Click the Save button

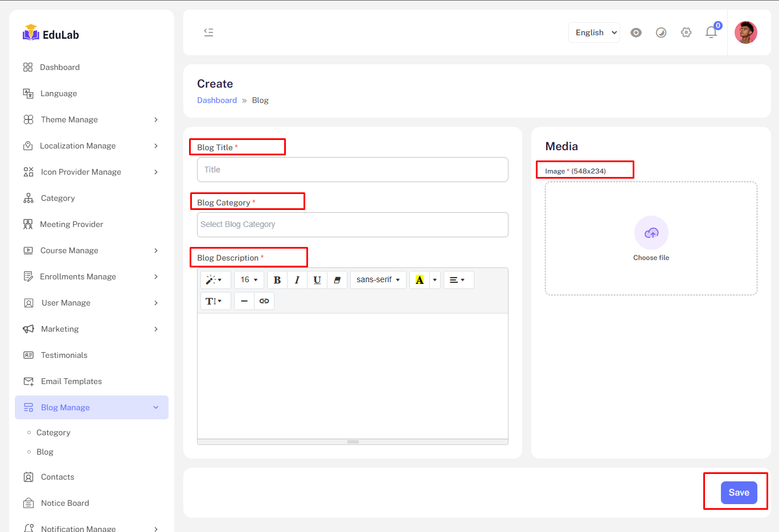tap(739, 493)
